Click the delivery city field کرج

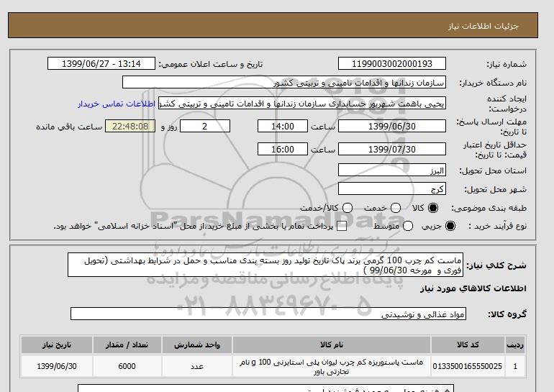[x=392, y=189]
